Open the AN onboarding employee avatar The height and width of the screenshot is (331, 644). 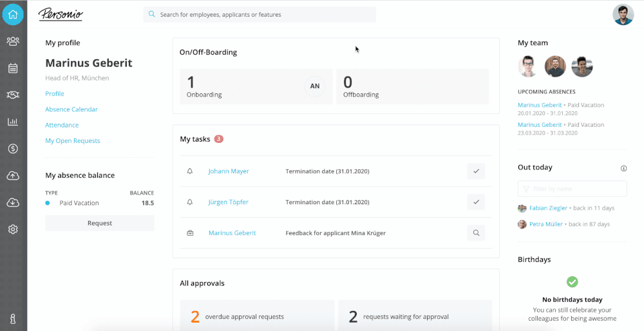click(314, 86)
